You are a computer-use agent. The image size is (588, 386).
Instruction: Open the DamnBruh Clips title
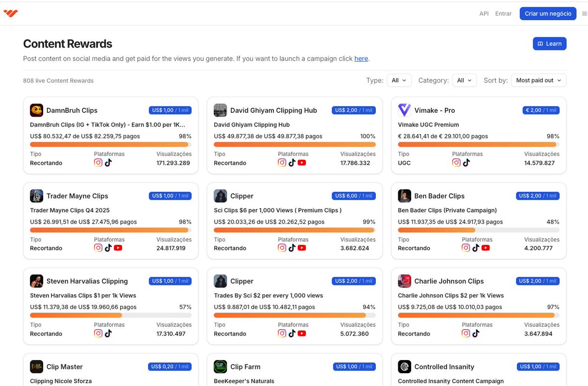click(x=72, y=110)
